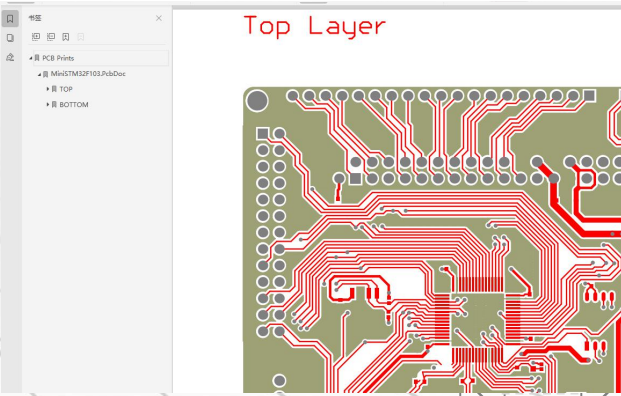The image size is (621, 396).
Task: Click the expand all bookmarks icon
Action: (x=36, y=37)
